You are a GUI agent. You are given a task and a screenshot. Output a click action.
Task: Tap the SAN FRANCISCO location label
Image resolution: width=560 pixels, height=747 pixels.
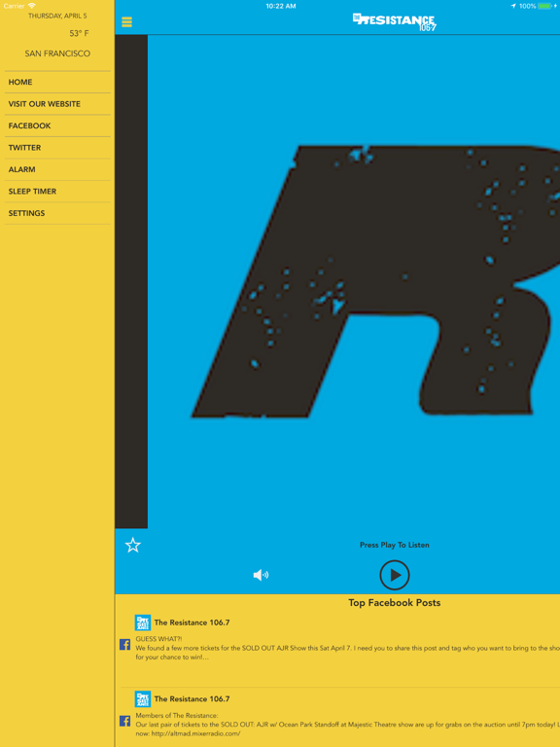coord(57,53)
